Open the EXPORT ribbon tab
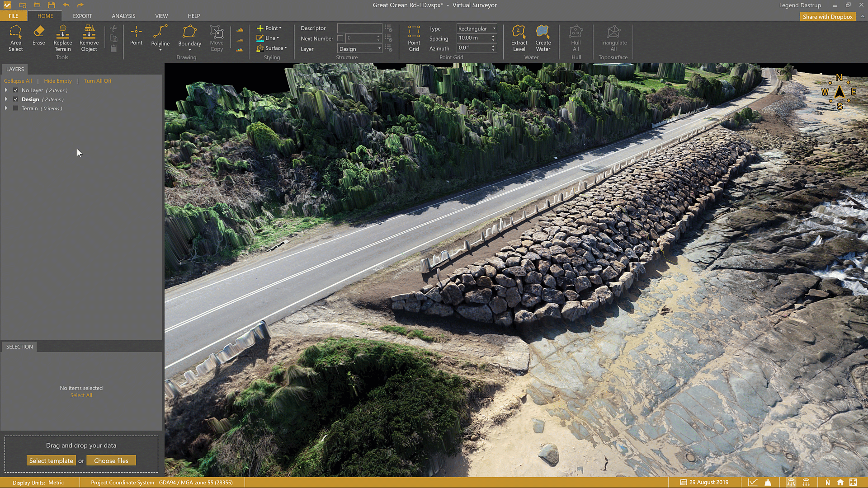Image resolution: width=868 pixels, height=488 pixels. (82, 16)
